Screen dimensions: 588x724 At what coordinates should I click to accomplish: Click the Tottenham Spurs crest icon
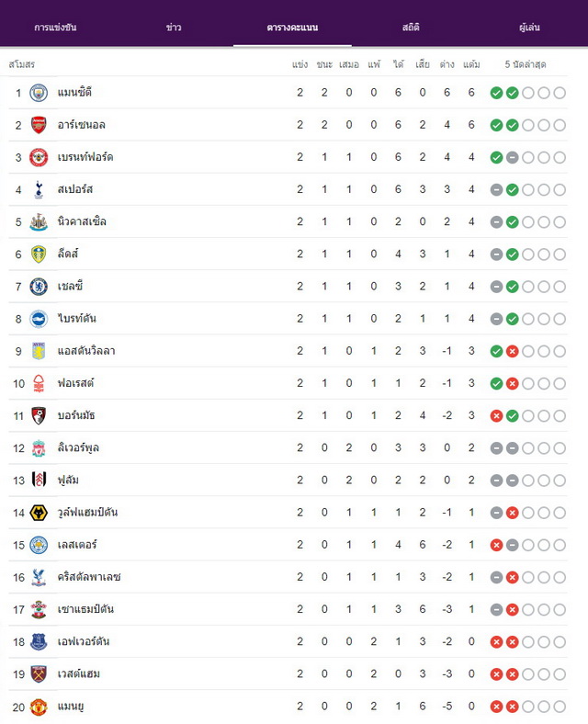(x=39, y=190)
